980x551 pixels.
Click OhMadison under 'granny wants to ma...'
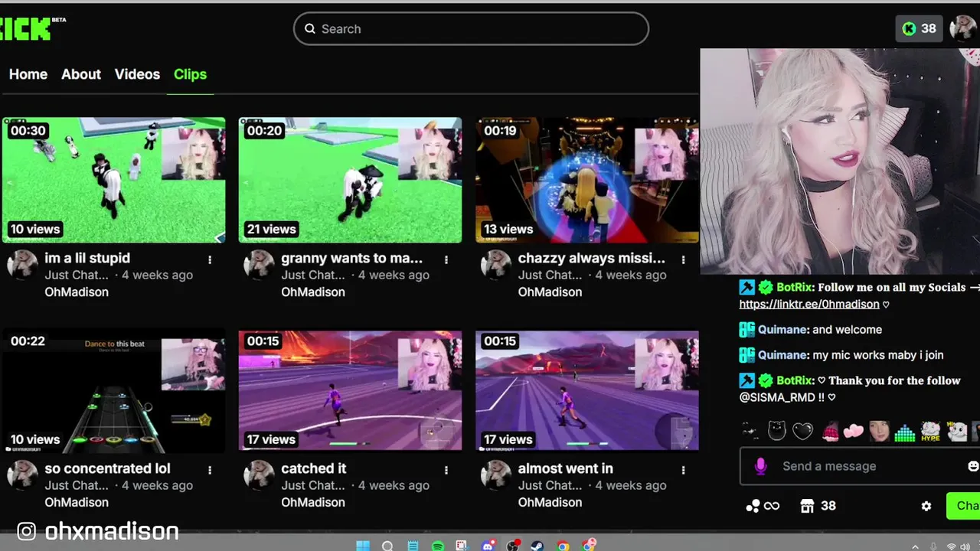point(313,292)
